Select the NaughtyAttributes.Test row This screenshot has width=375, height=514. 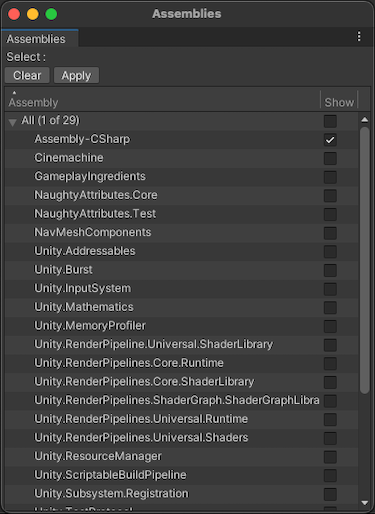point(182,214)
